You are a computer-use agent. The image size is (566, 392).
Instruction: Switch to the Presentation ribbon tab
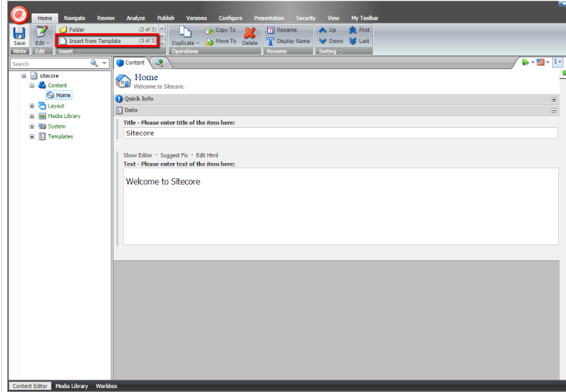click(x=269, y=18)
